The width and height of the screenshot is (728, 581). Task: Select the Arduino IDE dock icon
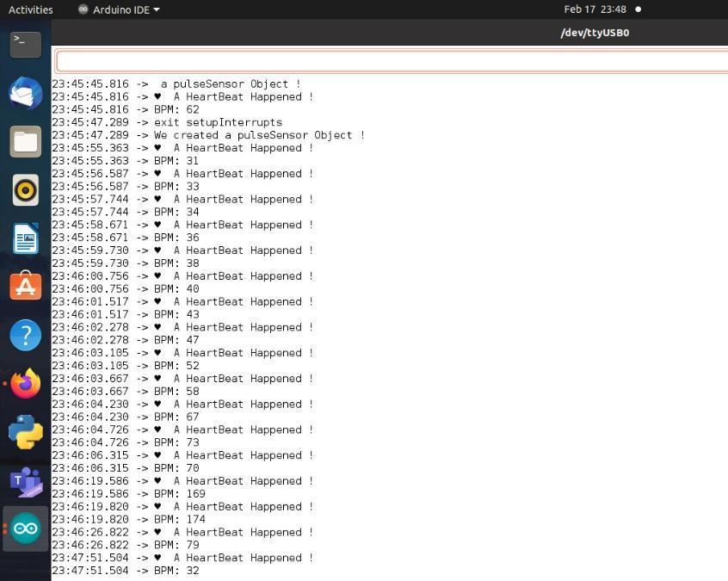[x=26, y=528]
